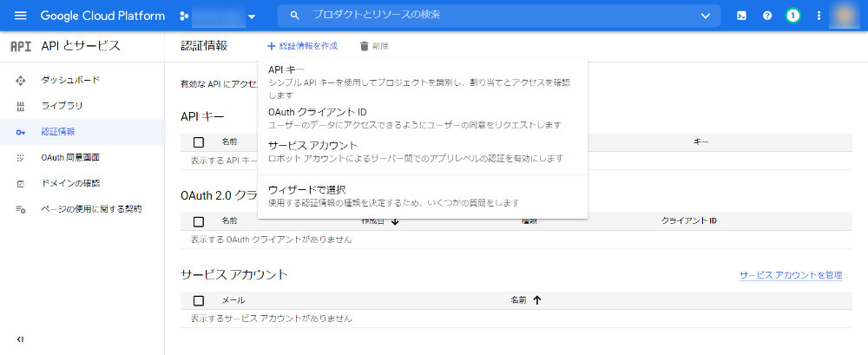Click 表示するサービス アカウントがありません text

click(x=271, y=319)
